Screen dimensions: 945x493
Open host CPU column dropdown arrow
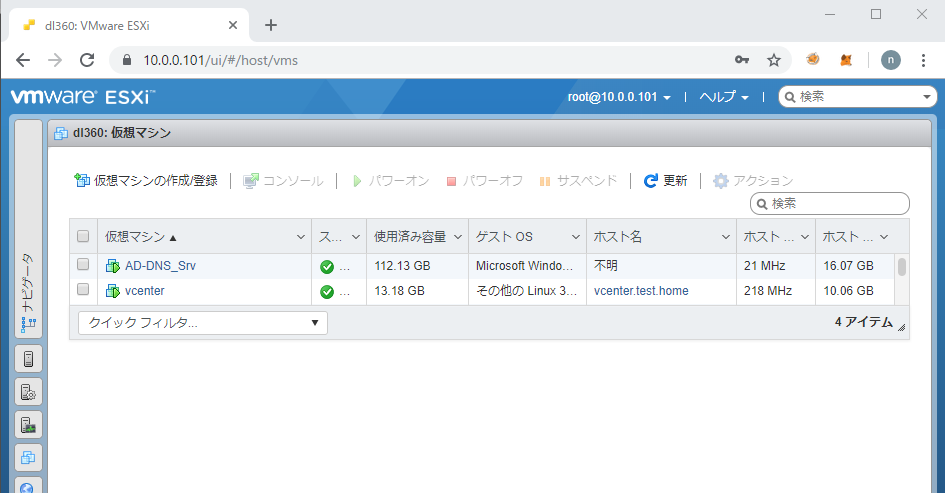pyautogui.click(x=805, y=237)
